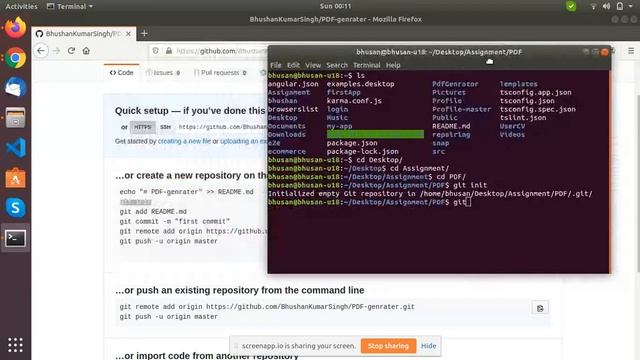Show Applications grid button

tap(16, 345)
